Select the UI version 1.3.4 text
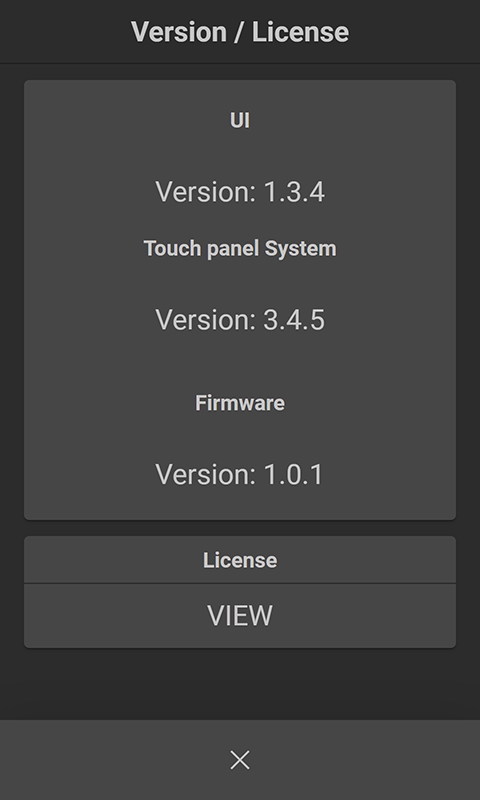 pyautogui.click(x=240, y=192)
